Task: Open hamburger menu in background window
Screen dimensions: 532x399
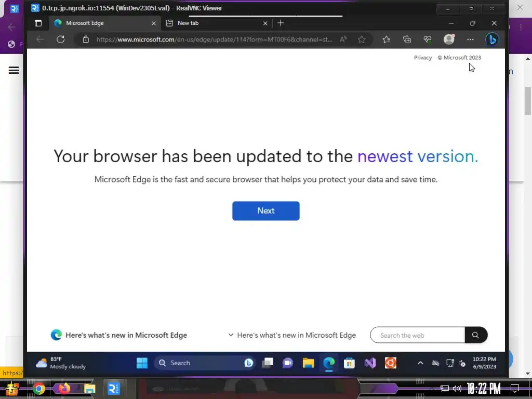Action: (x=14, y=70)
